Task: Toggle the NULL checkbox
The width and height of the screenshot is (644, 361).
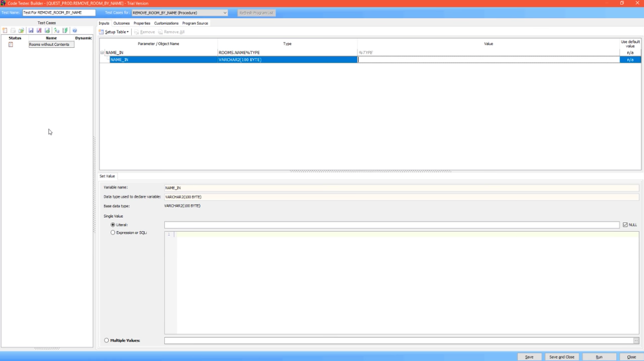Action: coord(625,225)
